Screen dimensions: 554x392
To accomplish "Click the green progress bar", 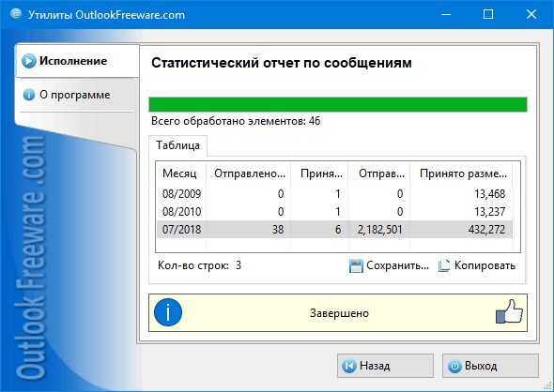I will point(338,104).
